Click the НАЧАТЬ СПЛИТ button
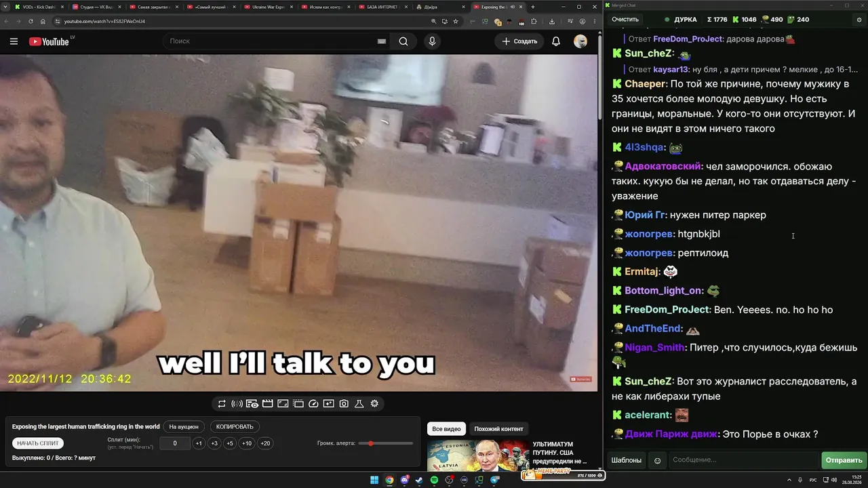 [x=38, y=443]
